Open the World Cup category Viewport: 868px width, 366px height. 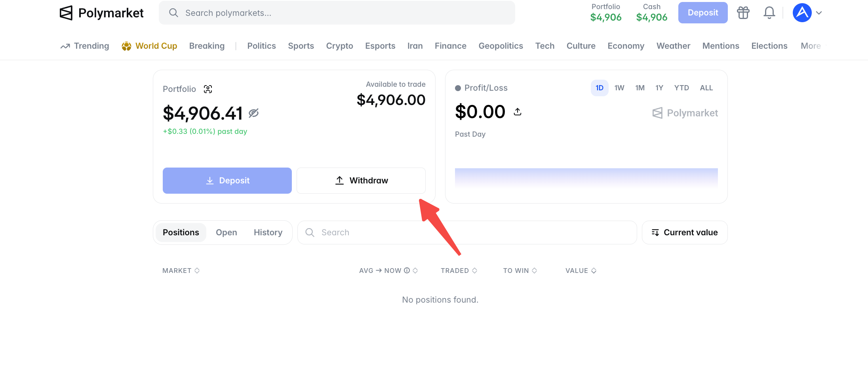[x=149, y=46]
